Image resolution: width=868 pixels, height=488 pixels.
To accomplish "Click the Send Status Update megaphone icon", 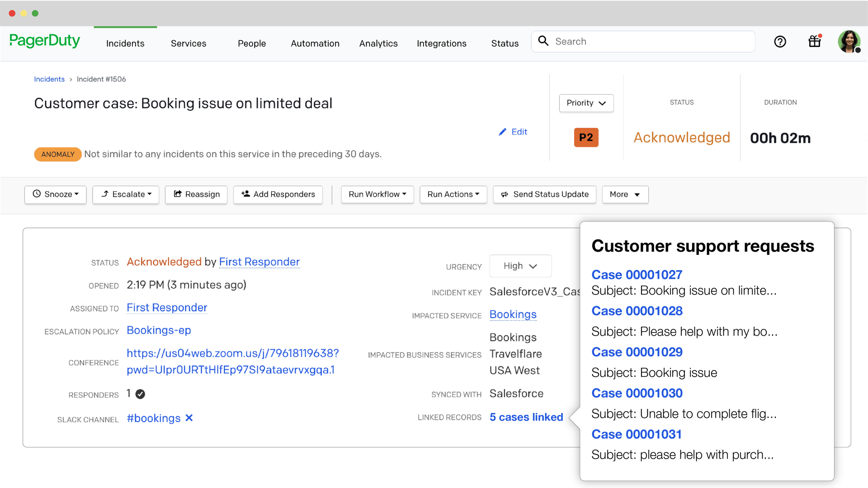I will [x=505, y=194].
